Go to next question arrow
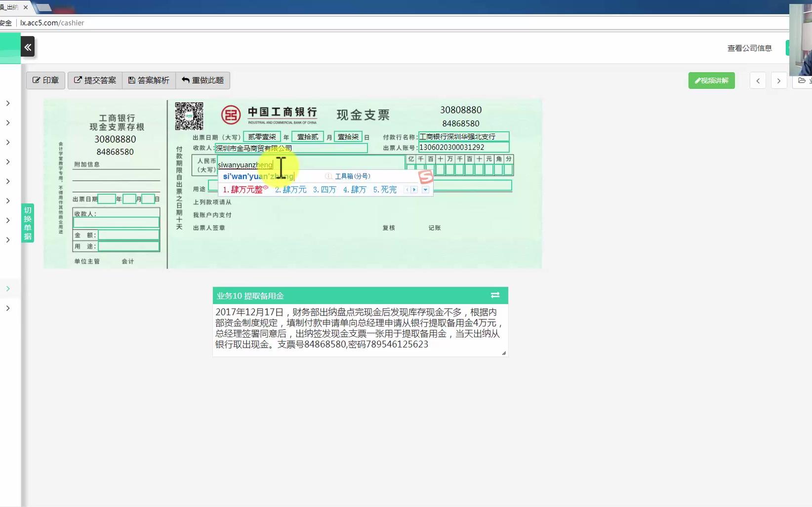This screenshot has width=812, height=507. 779,80
